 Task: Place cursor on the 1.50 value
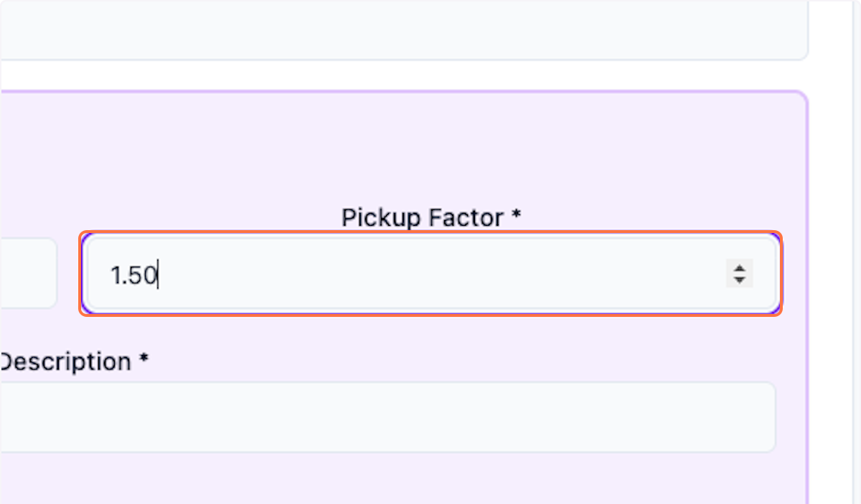133,275
